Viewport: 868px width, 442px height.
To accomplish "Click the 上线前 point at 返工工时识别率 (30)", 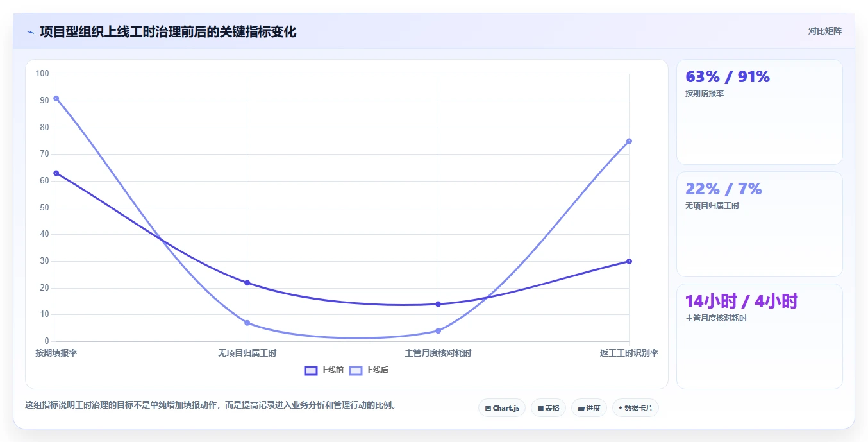I will 629,261.
